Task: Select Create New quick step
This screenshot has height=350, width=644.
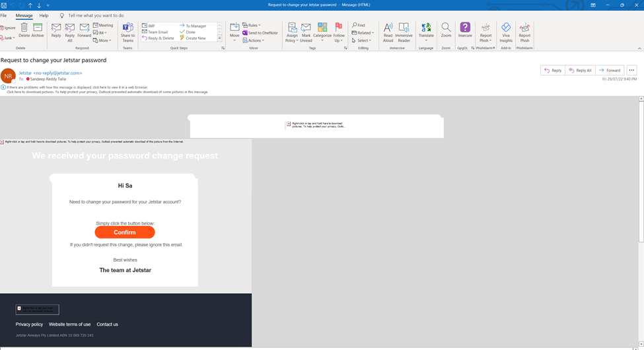Action: coord(193,38)
